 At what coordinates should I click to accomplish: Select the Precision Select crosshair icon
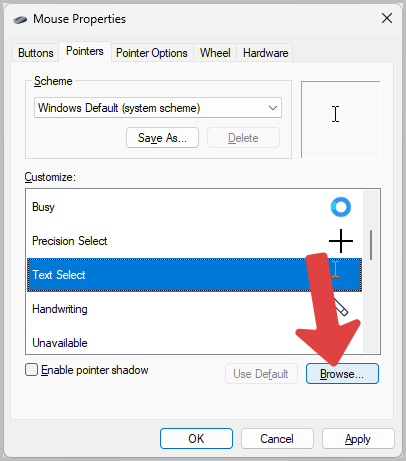[x=341, y=241]
